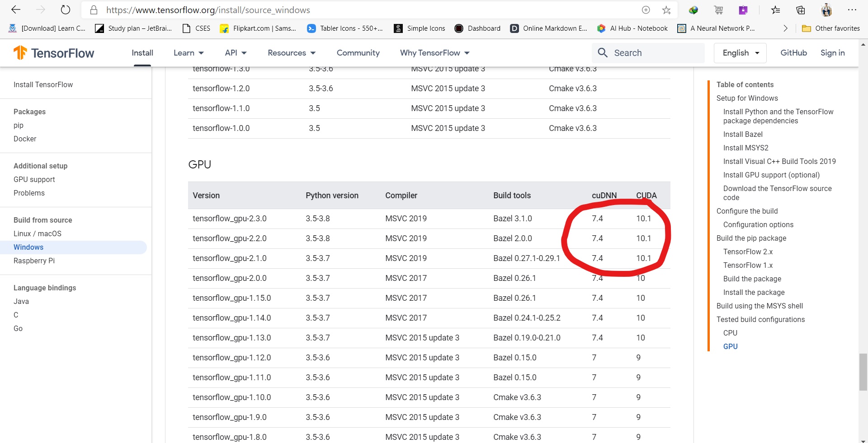Open the browser profile avatar
The height and width of the screenshot is (443, 868).
click(827, 9)
